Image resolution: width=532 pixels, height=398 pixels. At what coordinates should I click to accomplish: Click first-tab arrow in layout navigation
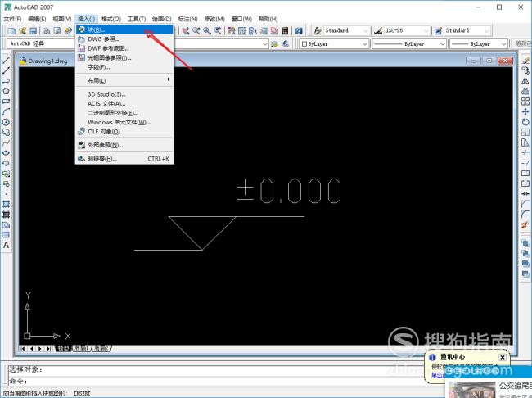(x=23, y=348)
